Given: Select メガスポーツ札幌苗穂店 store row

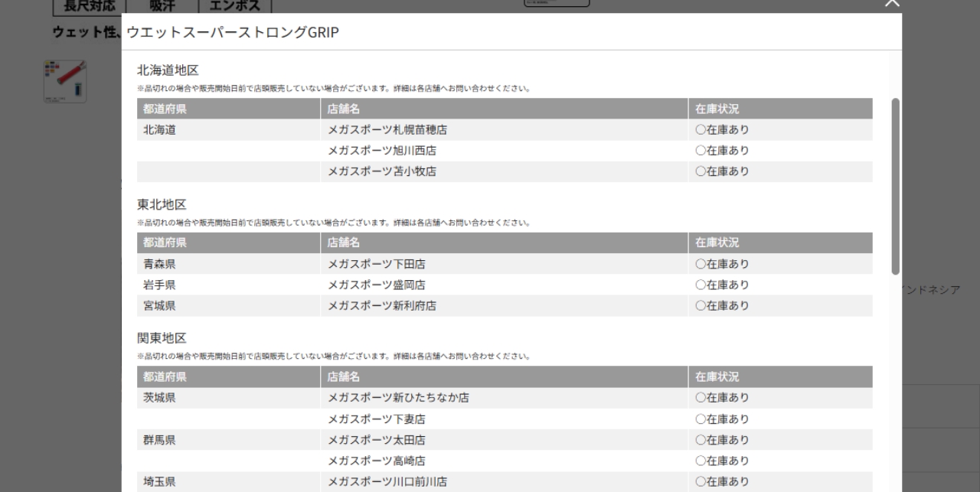Looking at the screenshot, I should click(387, 130).
